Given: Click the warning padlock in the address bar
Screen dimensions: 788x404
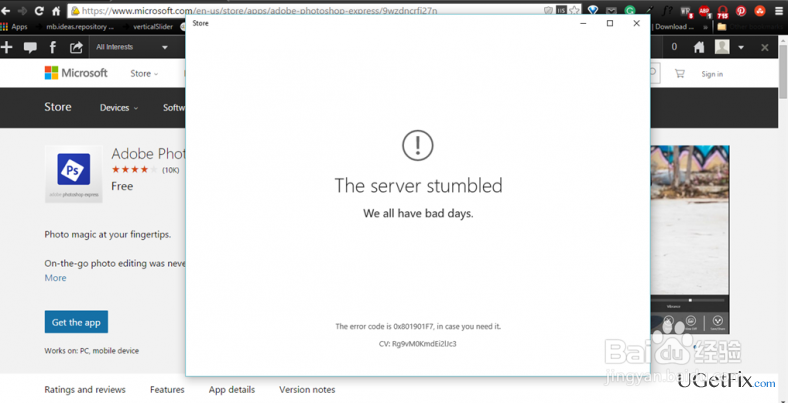Looking at the screenshot, I should (x=75, y=11).
